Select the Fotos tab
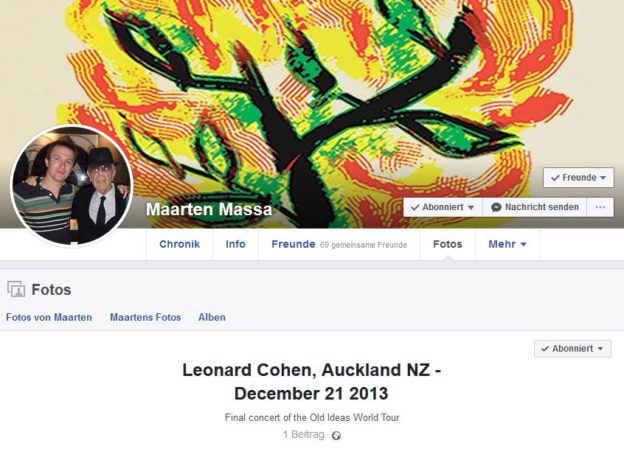The height and width of the screenshot is (460, 624). (448, 244)
